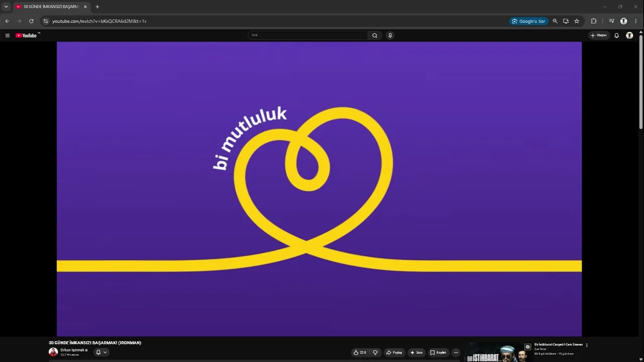Open the Bir İstihbarat Cinayeti video title

pyautogui.click(x=558, y=344)
